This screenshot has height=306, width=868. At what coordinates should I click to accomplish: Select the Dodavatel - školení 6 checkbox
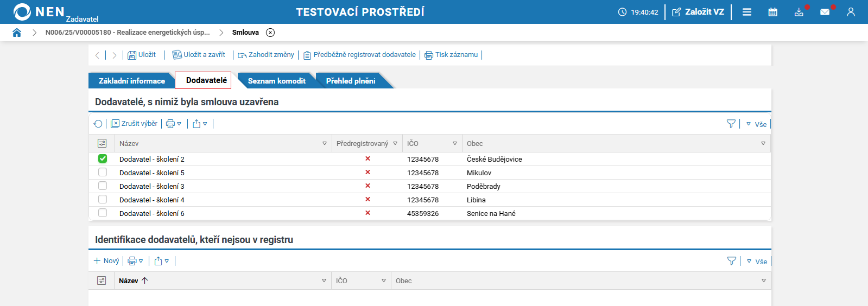pyautogui.click(x=103, y=213)
